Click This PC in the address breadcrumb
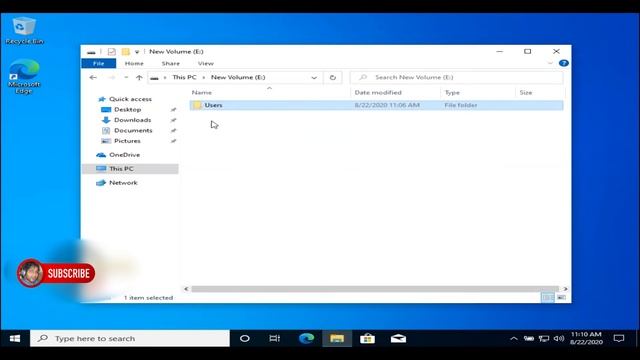 [184, 77]
